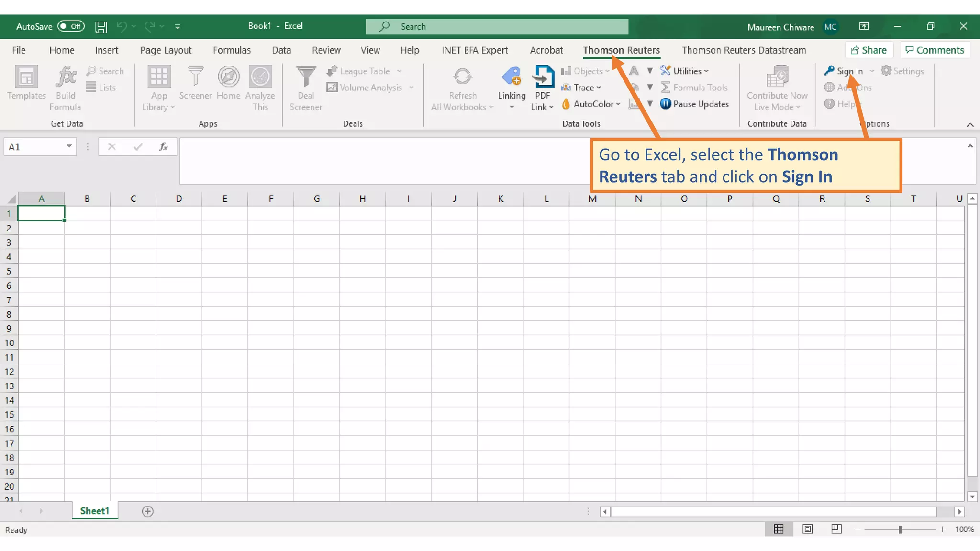Zoom in with plus button
980x551 pixels.
pos(942,529)
